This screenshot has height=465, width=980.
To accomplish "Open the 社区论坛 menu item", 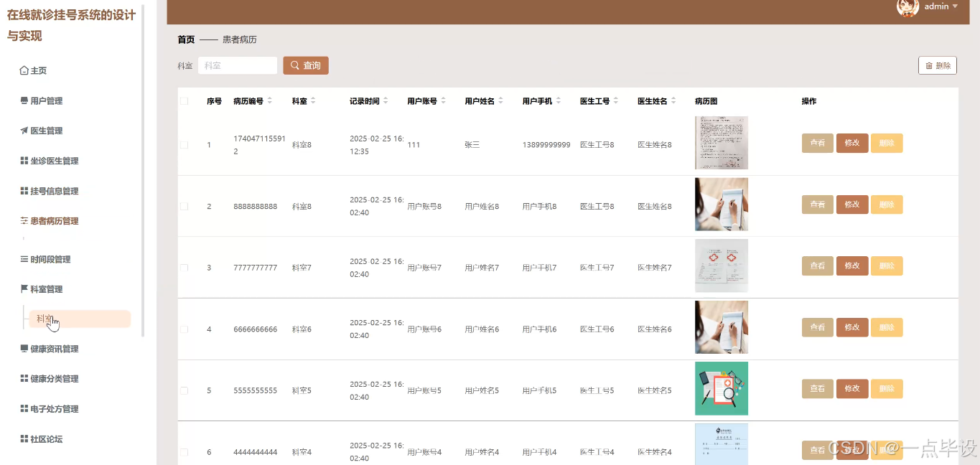I will tap(47, 438).
